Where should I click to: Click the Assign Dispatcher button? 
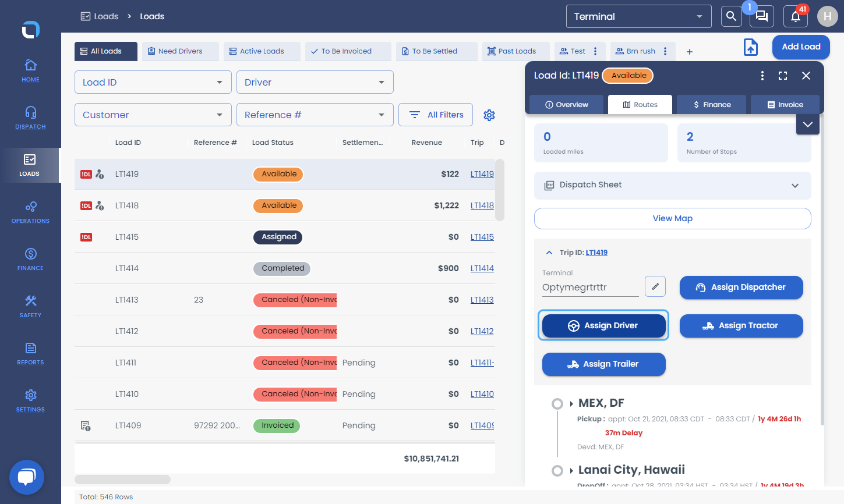[x=741, y=288]
